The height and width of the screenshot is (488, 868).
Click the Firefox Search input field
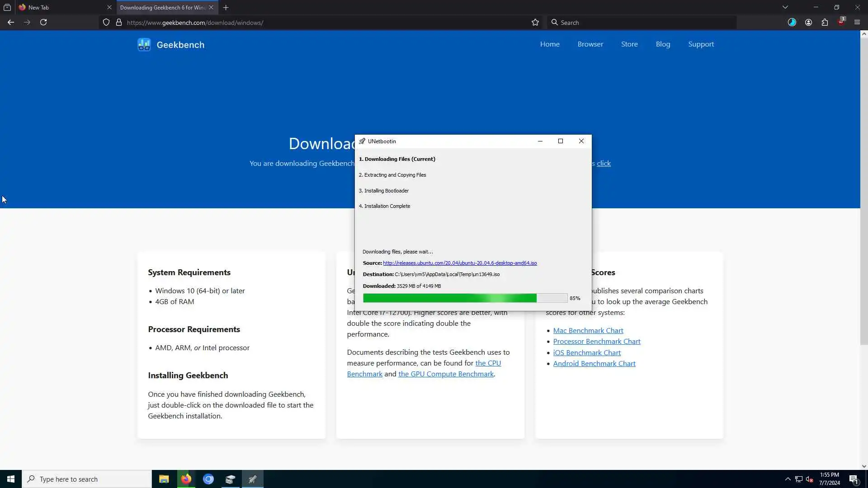coord(642,23)
